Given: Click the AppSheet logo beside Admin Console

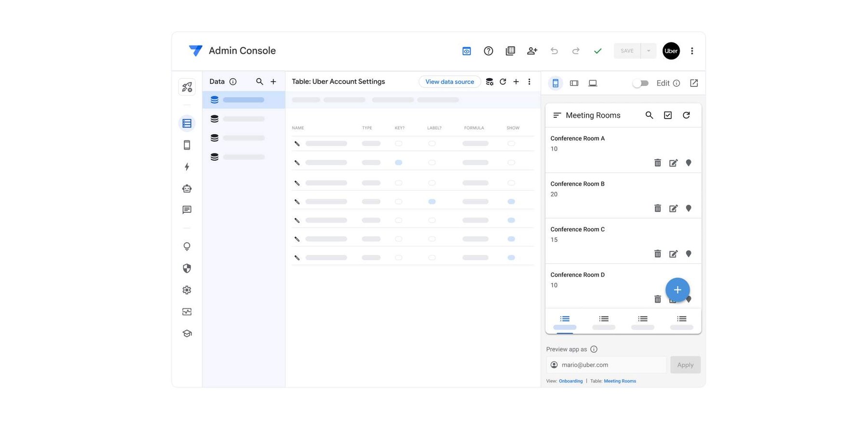Looking at the screenshot, I should tap(195, 51).
